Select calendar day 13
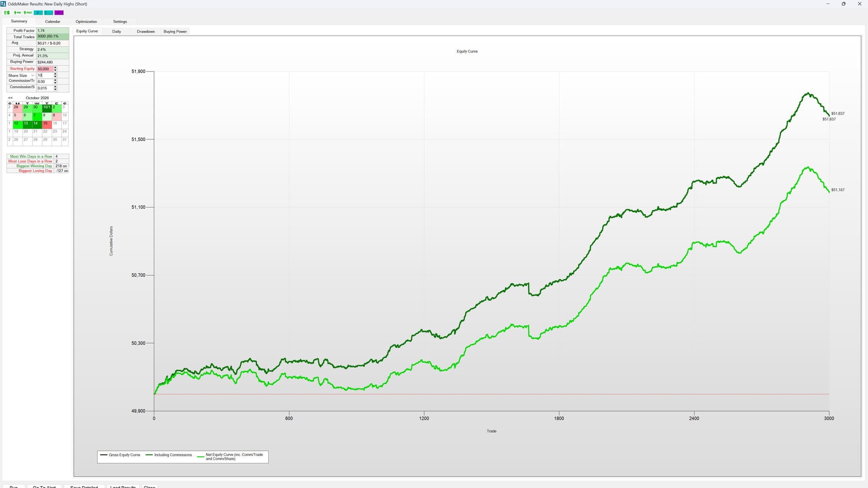 (x=27, y=125)
